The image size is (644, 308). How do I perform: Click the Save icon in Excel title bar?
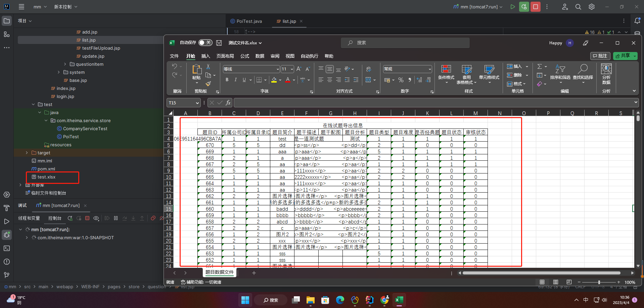click(x=219, y=43)
